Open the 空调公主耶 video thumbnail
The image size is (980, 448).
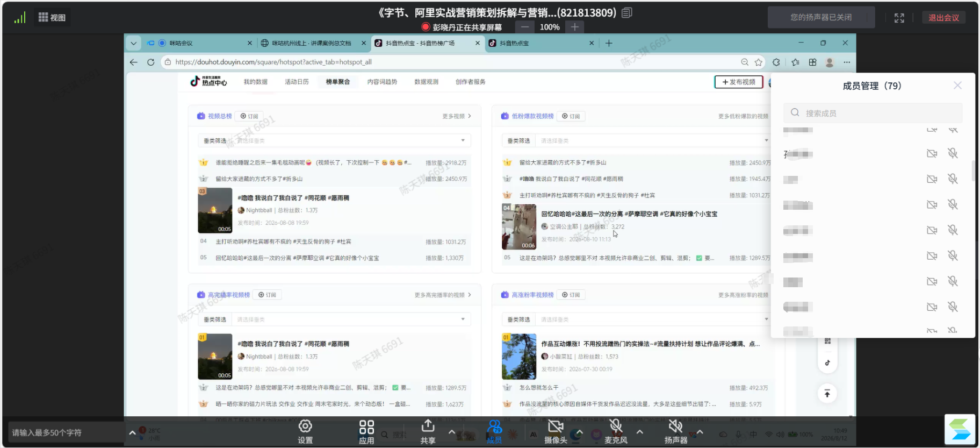[x=519, y=226]
